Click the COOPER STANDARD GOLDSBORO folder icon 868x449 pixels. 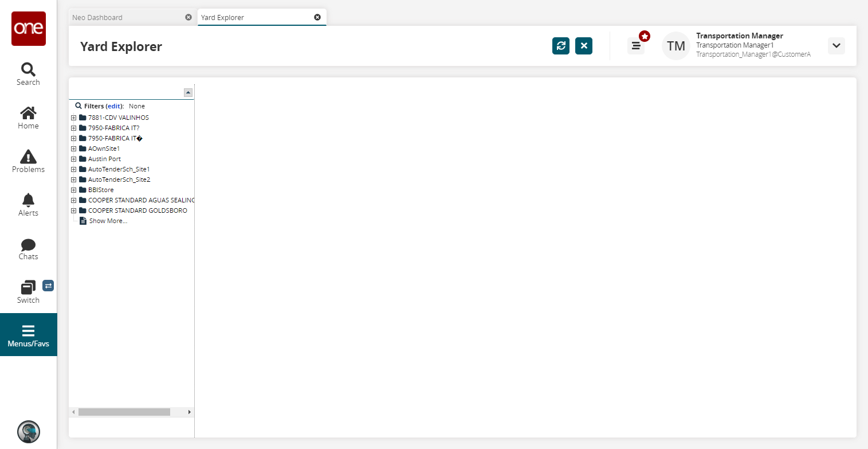pos(83,210)
